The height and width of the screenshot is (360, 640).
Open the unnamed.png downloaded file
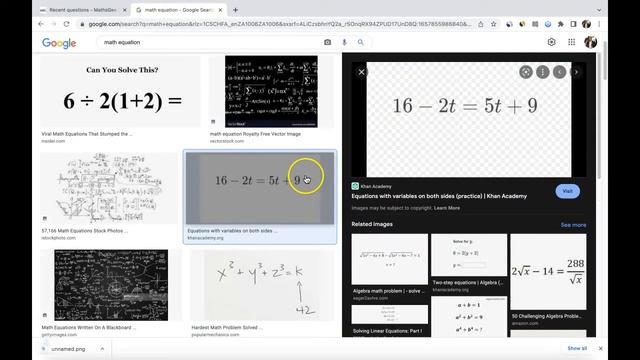[68, 349]
